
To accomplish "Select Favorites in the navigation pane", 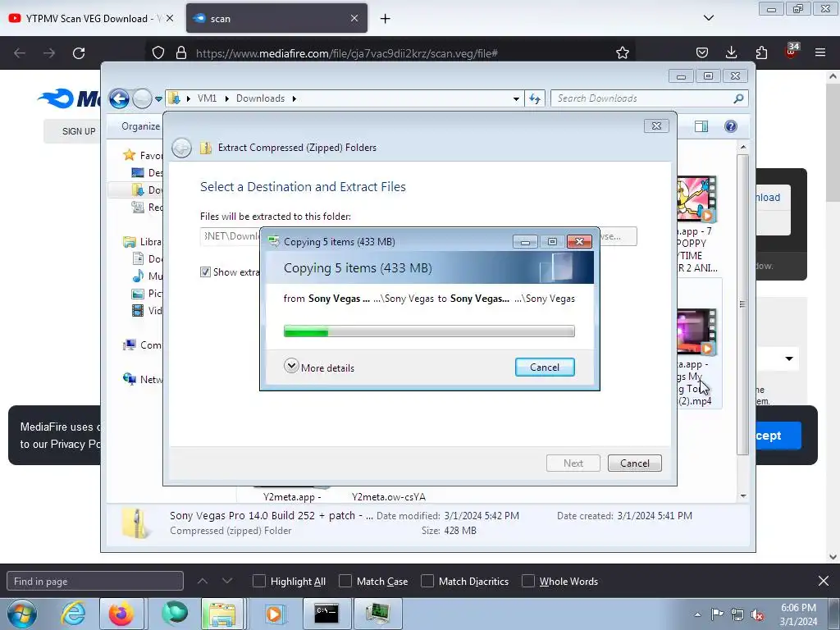I will pos(143,155).
